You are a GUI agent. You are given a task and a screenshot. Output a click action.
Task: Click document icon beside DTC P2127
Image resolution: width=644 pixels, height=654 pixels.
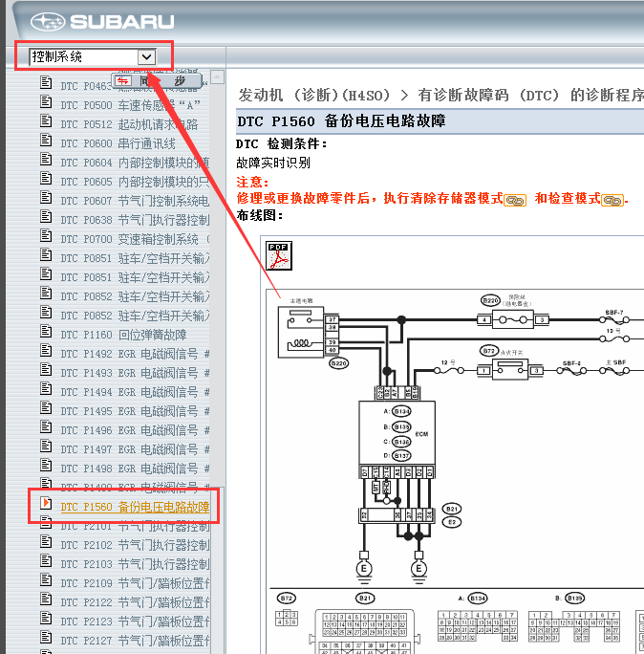coord(46,638)
